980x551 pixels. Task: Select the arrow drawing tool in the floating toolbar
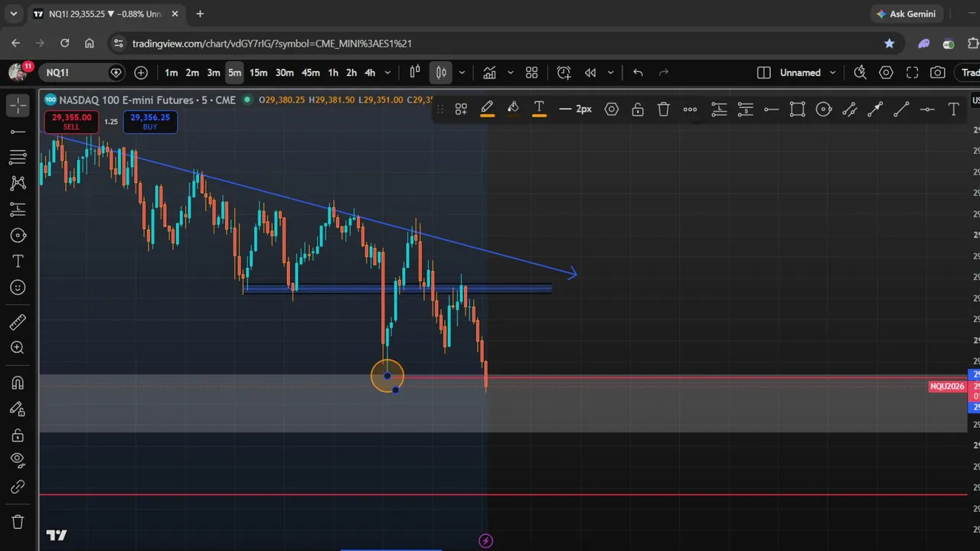[x=875, y=109]
